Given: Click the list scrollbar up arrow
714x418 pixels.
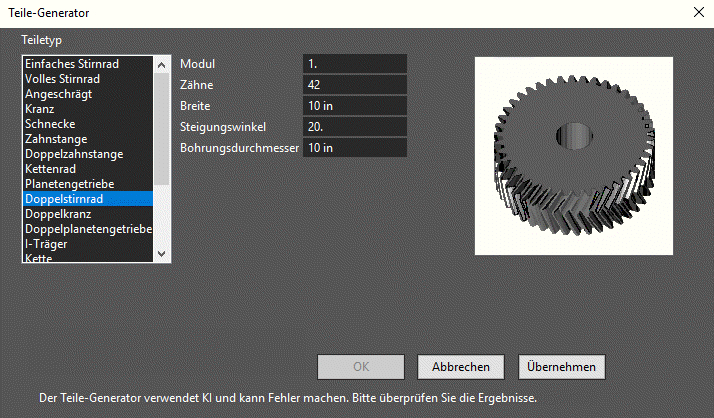Looking at the screenshot, I should click(161, 65).
